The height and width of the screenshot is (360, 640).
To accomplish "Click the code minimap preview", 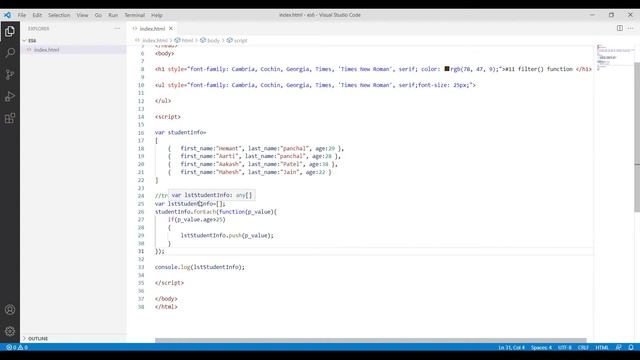I will point(614,58).
